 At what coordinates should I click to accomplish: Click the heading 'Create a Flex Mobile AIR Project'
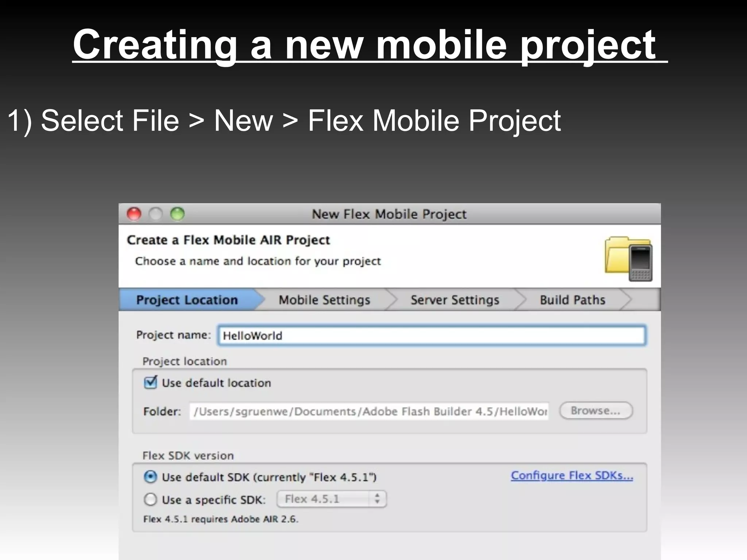point(228,240)
